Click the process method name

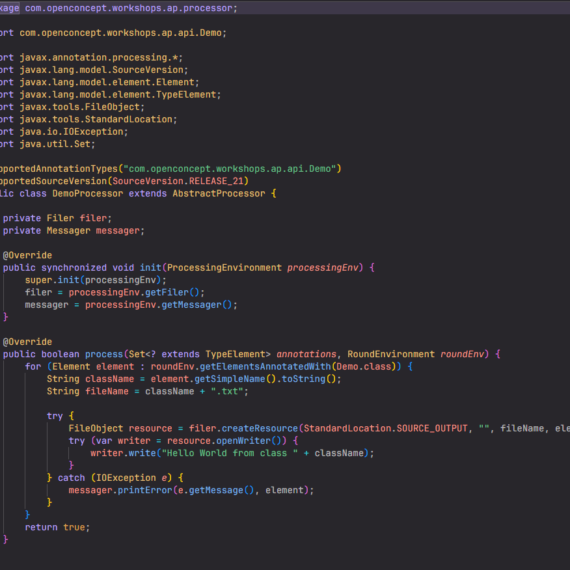pyautogui.click(x=104, y=354)
